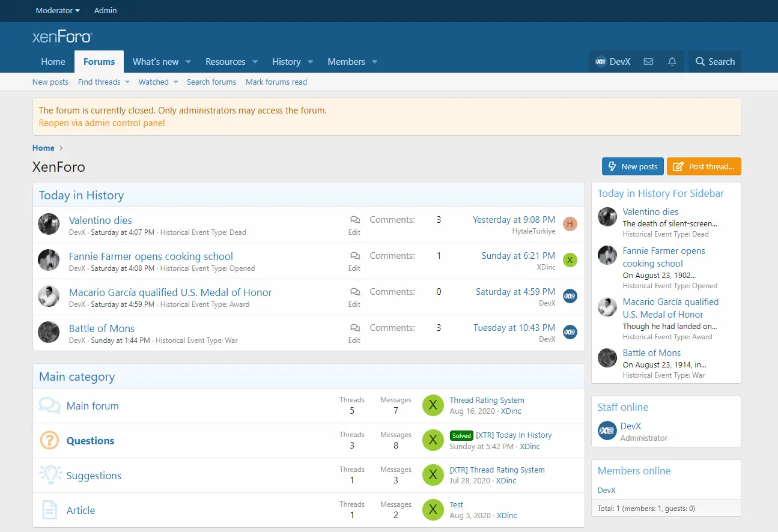The width and height of the screenshot is (778, 532).
Task: Click XDinc avatar in Questions row
Action: pyautogui.click(x=433, y=440)
